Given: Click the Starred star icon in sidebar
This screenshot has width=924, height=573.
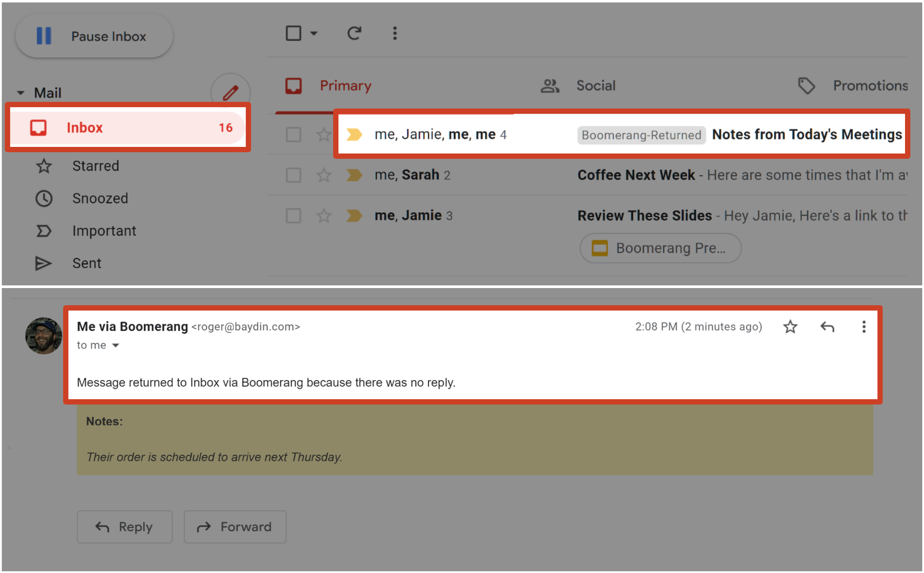Looking at the screenshot, I should point(44,166).
